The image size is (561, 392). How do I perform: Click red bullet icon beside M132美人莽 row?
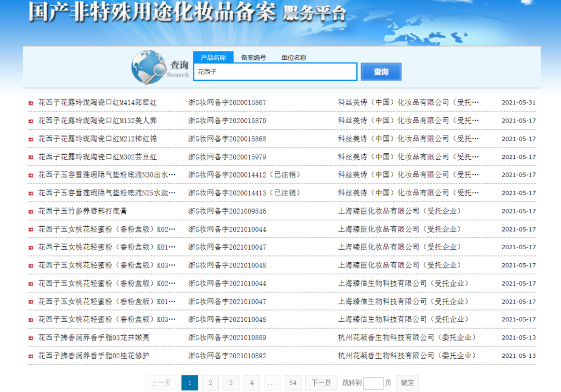tap(31, 121)
